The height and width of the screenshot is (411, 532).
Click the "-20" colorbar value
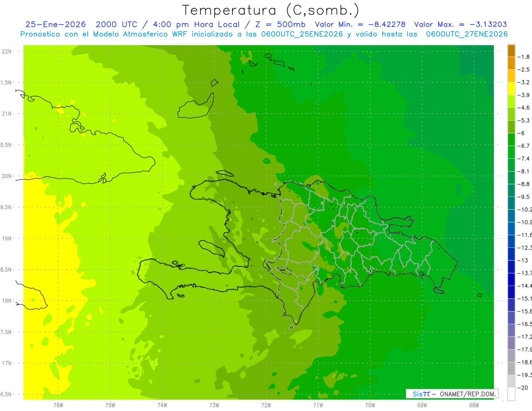(x=523, y=388)
